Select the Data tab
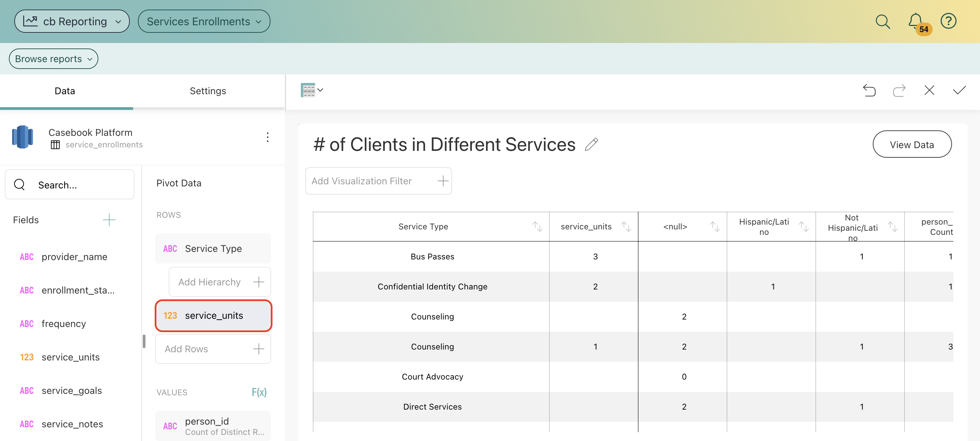 click(x=65, y=91)
